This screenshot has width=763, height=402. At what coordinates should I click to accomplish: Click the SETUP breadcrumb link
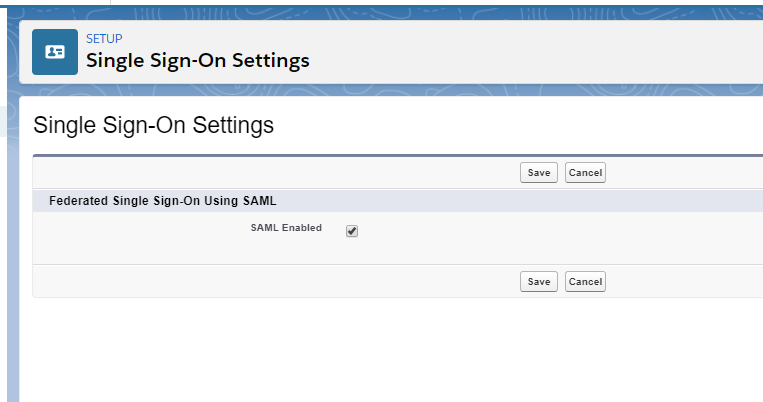coord(104,39)
